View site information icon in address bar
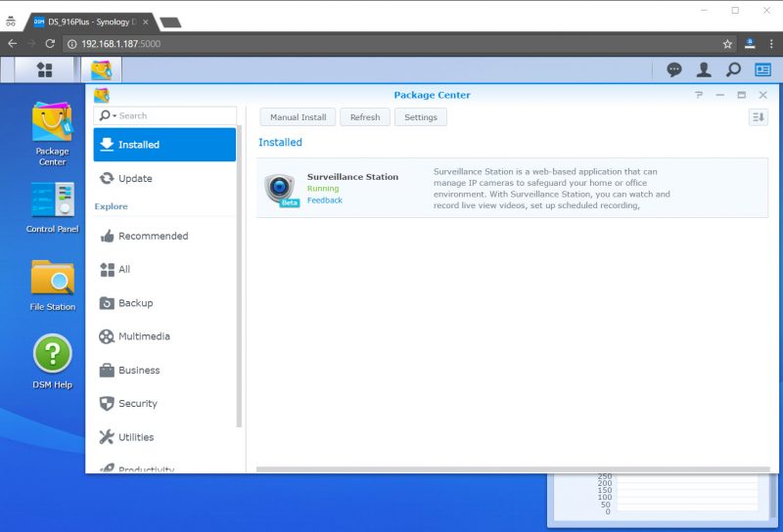Viewport: 783px width, 532px height. [x=71, y=44]
